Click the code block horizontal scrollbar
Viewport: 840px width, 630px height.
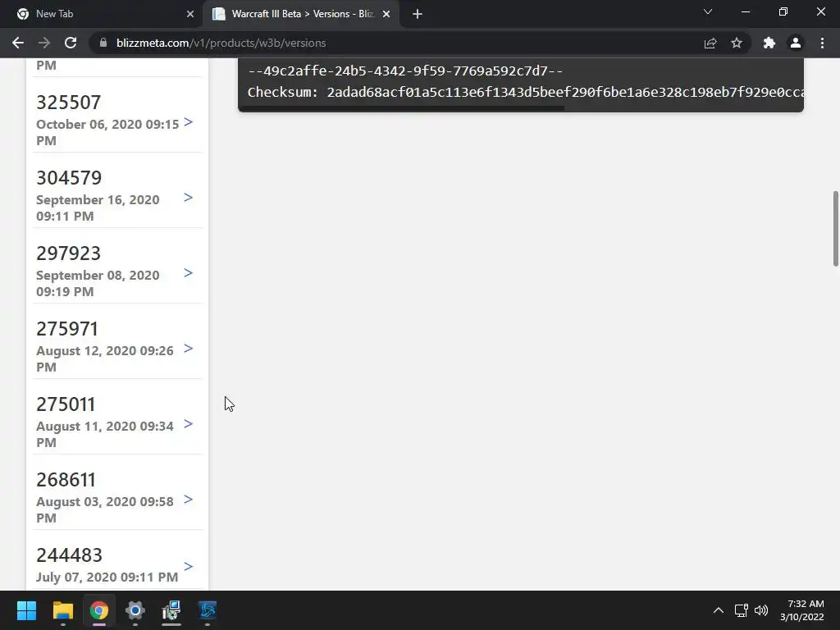pos(402,108)
